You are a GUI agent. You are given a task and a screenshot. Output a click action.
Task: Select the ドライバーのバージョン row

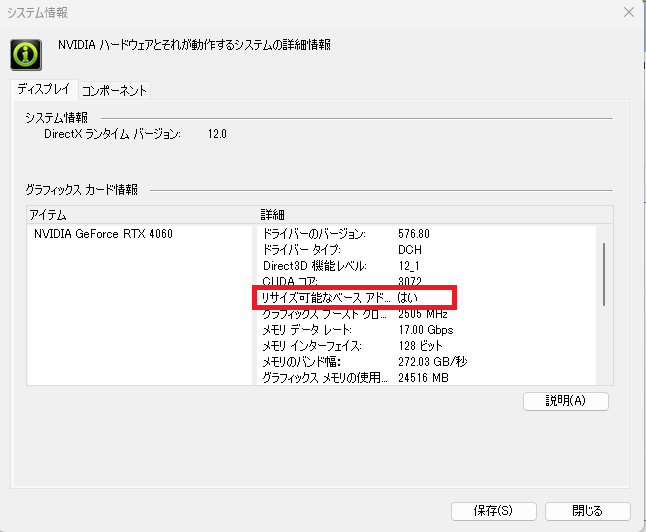pos(426,234)
